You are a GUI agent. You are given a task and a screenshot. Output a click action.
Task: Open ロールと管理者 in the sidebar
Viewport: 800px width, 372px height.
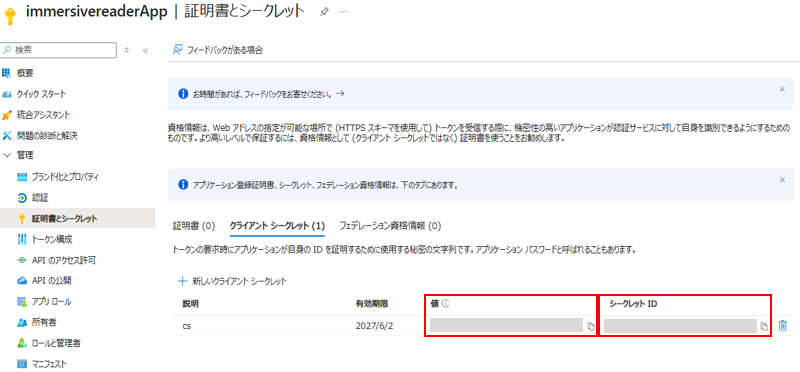56,343
